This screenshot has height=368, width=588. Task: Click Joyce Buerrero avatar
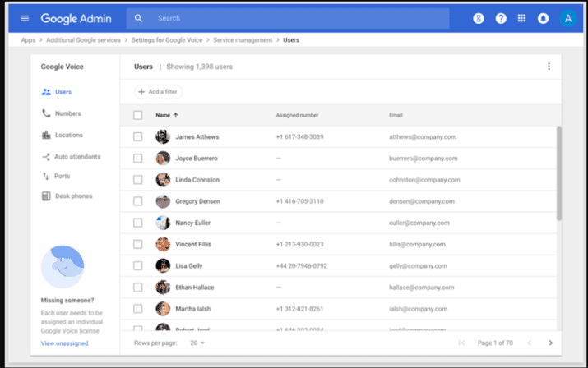pos(163,159)
